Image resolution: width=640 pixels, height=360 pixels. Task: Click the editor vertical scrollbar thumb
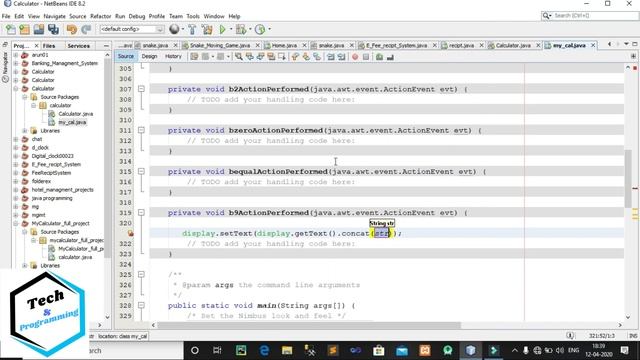[628, 179]
